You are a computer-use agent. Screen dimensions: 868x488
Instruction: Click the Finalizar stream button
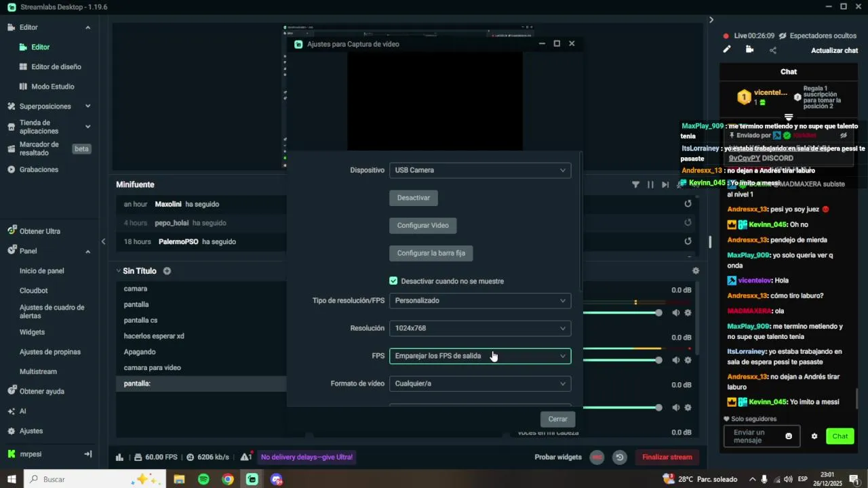point(667,457)
